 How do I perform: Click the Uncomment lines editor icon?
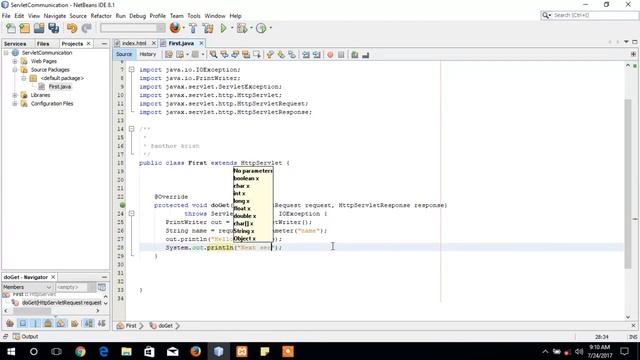366,55
